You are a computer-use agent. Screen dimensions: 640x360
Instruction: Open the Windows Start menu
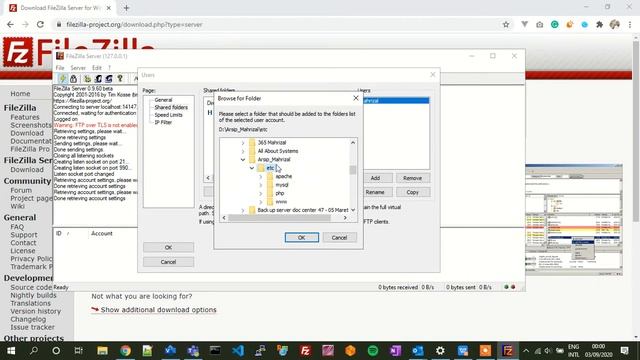[11, 351]
